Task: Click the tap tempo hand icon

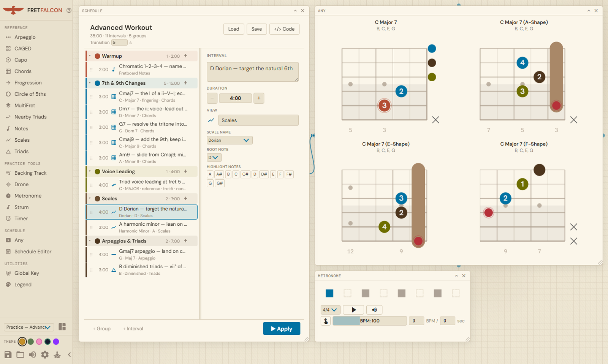Action: [326, 321]
